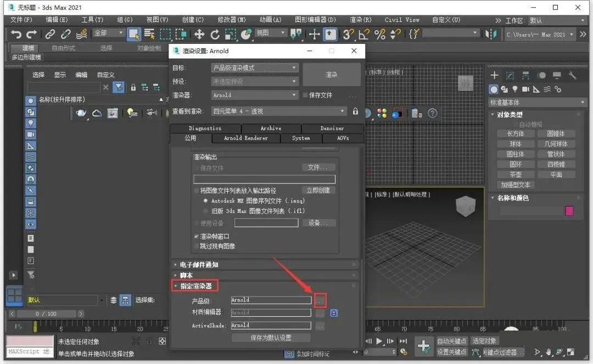
Task: Lock material editor renderer to production
Action: coord(334,313)
